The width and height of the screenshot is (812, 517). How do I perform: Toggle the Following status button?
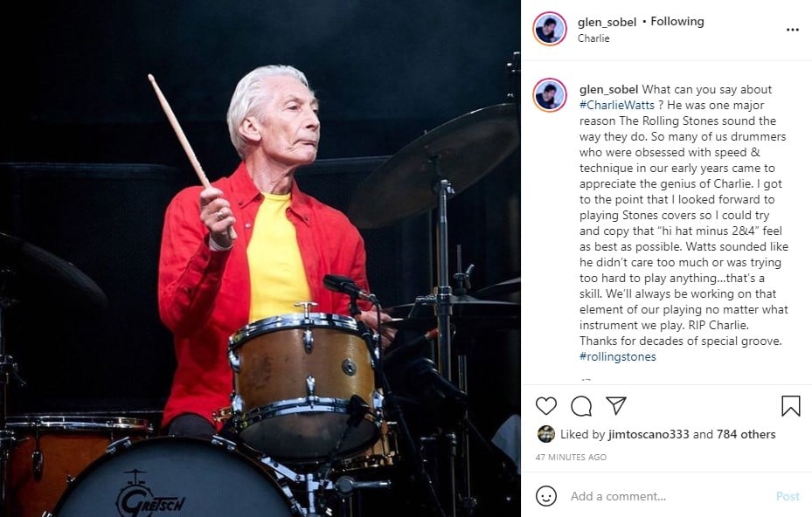tap(677, 22)
